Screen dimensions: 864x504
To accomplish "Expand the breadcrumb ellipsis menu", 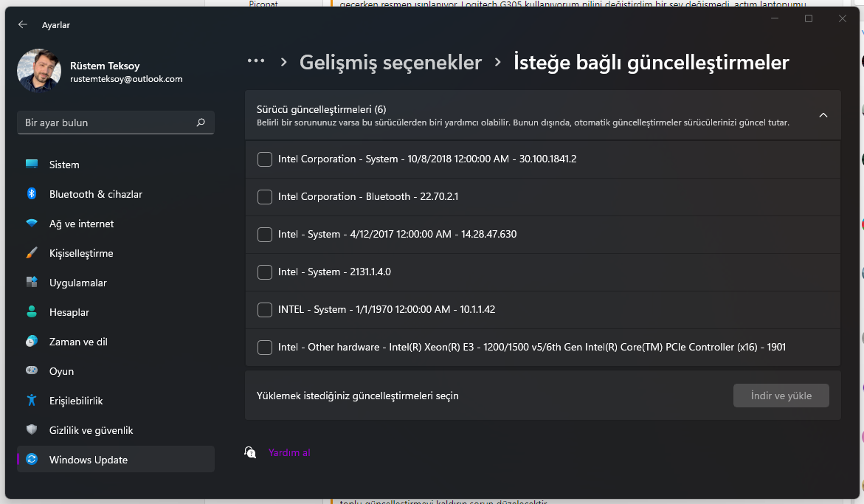I will (x=256, y=63).
